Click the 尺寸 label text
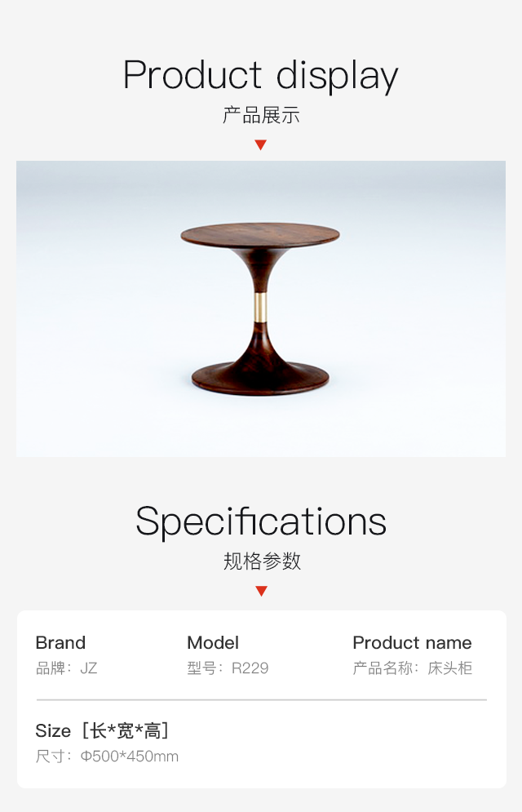The width and height of the screenshot is (522, 812). pos(51,756)
